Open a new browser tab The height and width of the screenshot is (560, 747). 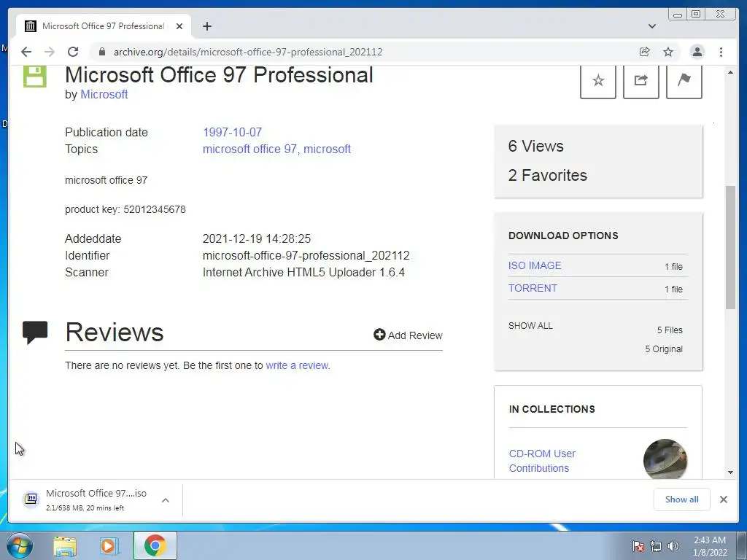pyautogui.click(x=206, y=26)
